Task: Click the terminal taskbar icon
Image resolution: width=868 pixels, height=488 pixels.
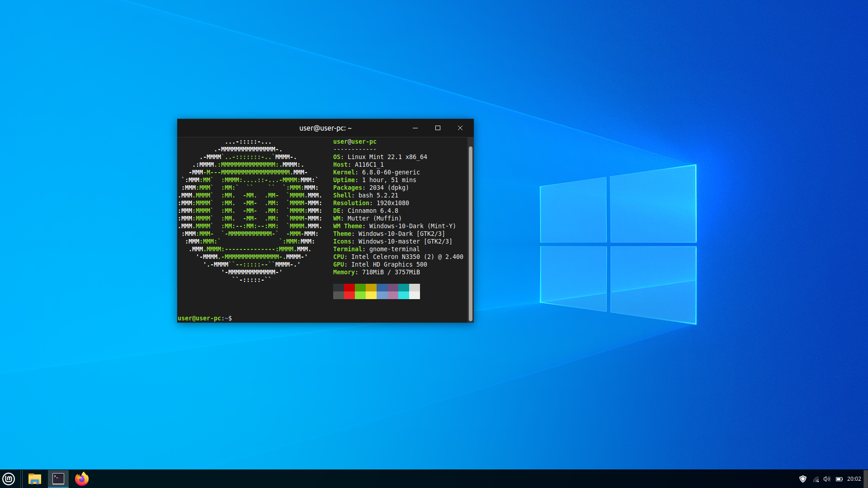Action: (58, 479)
